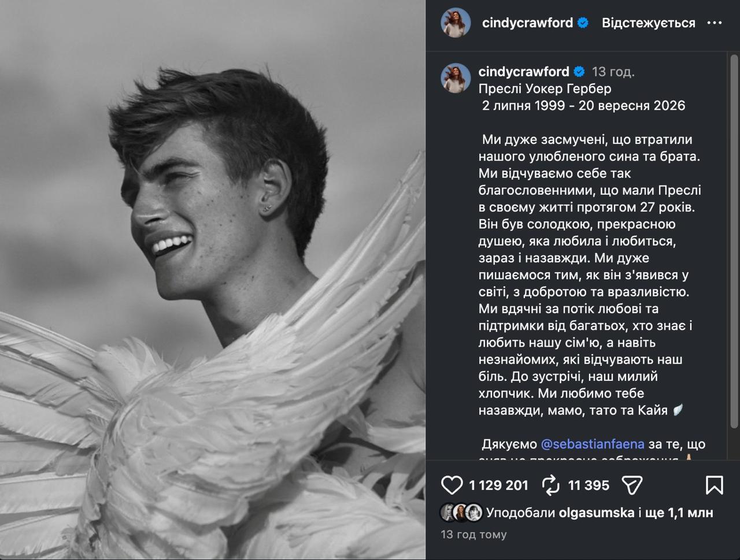
Task: Click the Відстежується following button
Action: point(648,23)
